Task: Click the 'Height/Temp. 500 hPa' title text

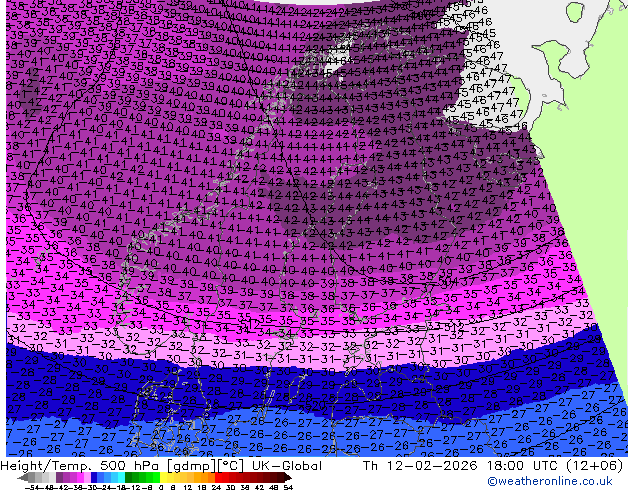Action: click(81, 466)
